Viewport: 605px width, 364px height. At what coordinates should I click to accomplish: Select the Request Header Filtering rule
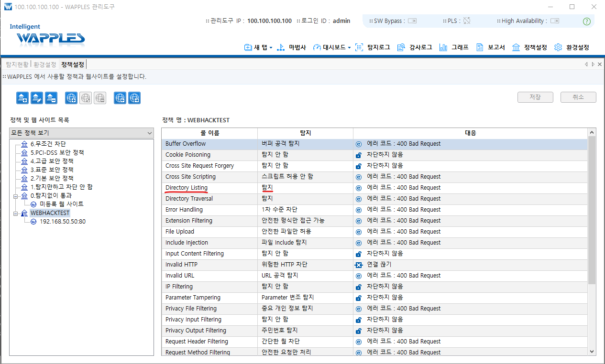point(197,342)
